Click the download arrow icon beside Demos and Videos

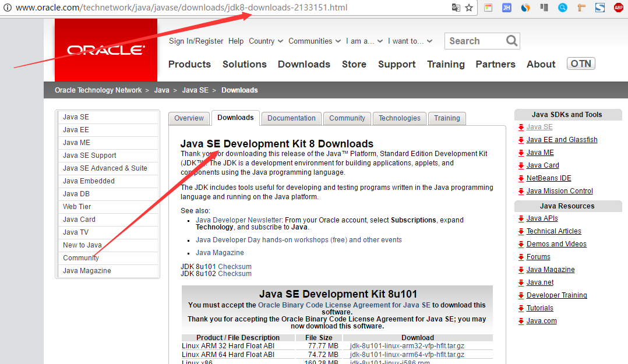tap(521, 244)
